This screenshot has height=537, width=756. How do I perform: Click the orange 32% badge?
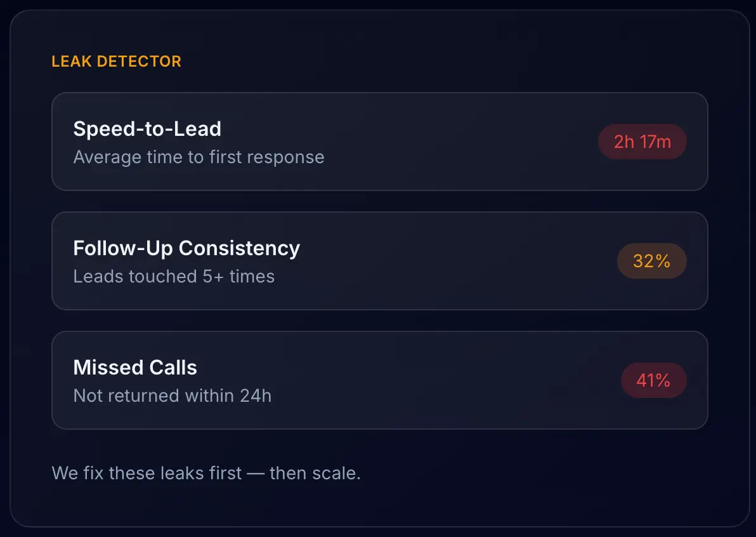(x=651, y=261)
